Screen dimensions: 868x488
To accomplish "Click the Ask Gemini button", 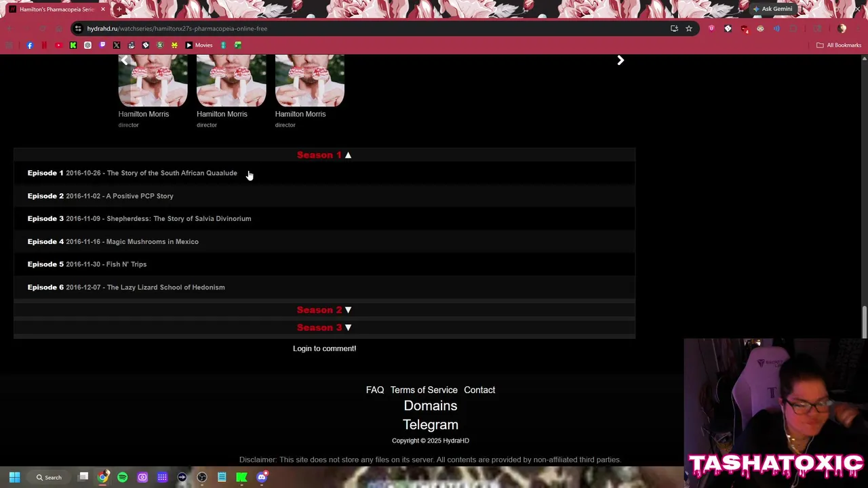I will click(x=772, y=9).
